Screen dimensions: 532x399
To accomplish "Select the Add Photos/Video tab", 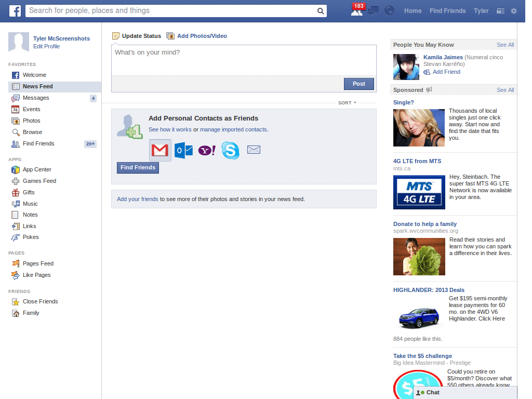I will (197, 36).
